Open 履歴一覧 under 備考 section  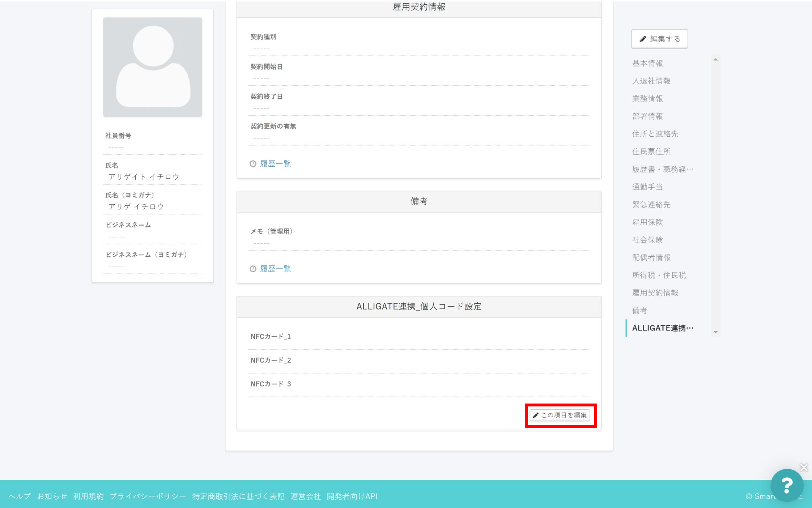(x=275, y=269)
